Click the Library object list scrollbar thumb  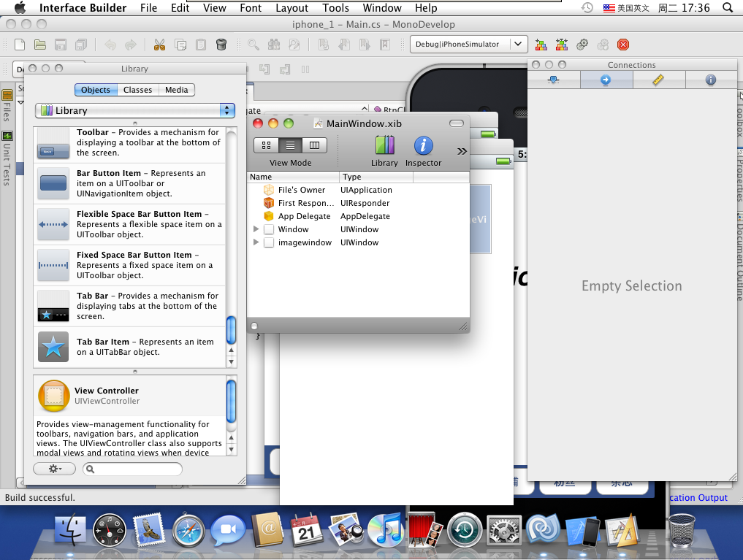232,330
